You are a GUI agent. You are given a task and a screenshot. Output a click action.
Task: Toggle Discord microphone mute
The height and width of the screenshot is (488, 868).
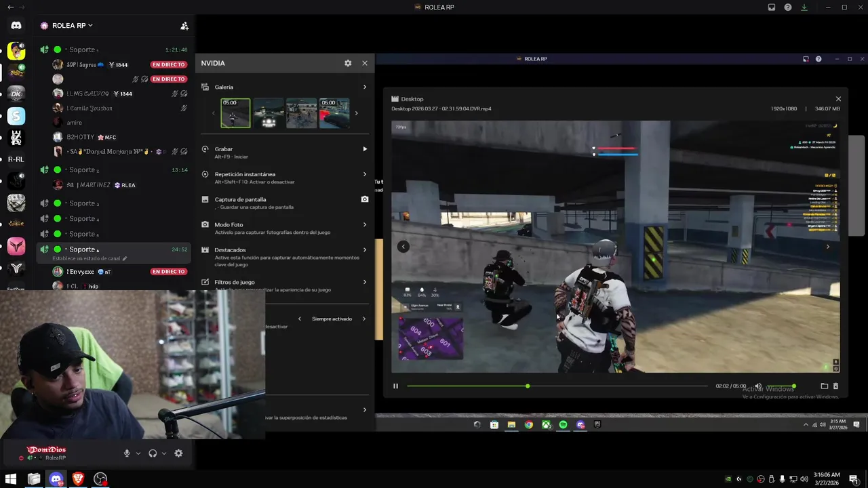point(127,453)
